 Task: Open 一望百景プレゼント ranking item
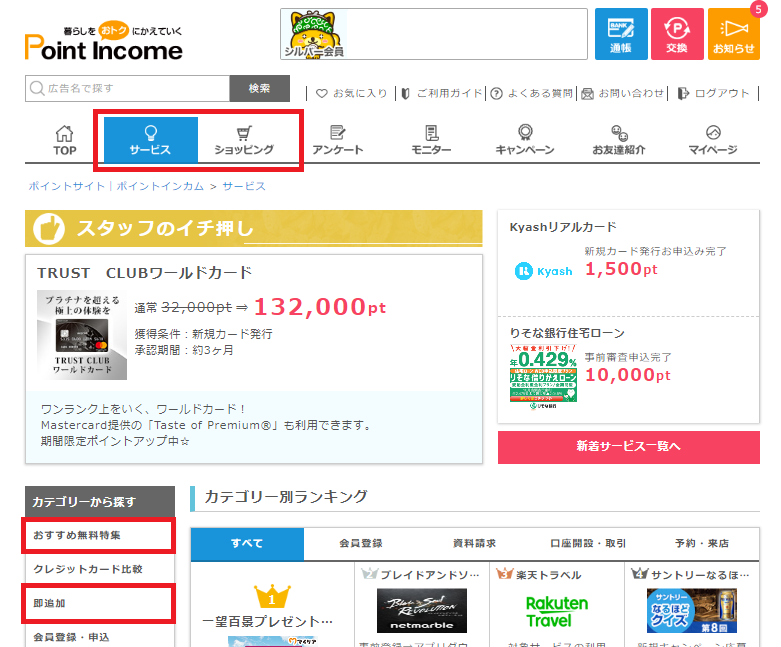tap(267, 622)
